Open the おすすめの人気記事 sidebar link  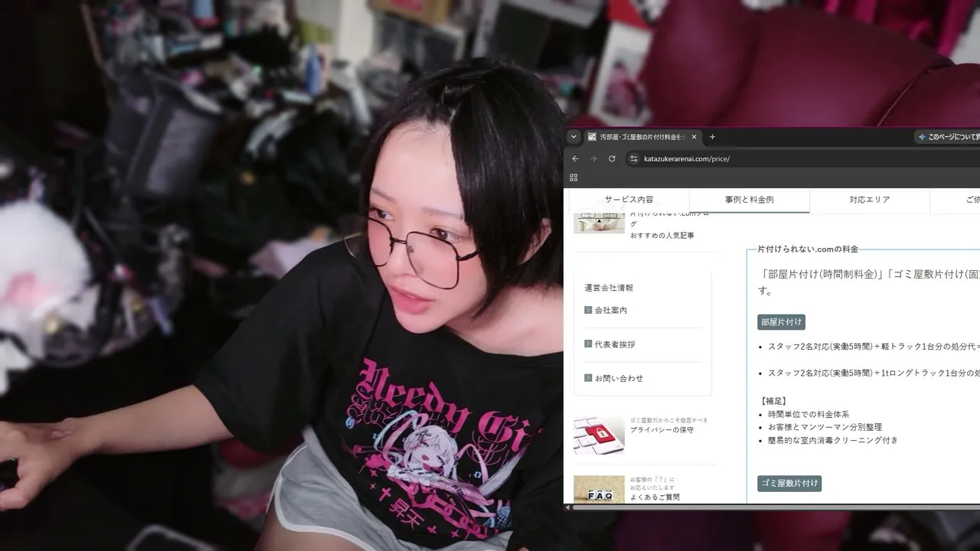point(662,236)
